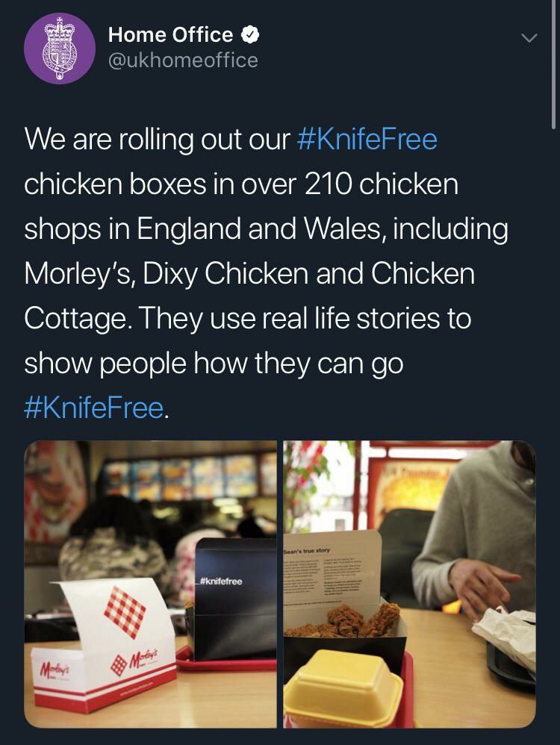This screenshot has height=745, width=560.
Task: Open the Home Office display name
Action: [x=170, y=34]
